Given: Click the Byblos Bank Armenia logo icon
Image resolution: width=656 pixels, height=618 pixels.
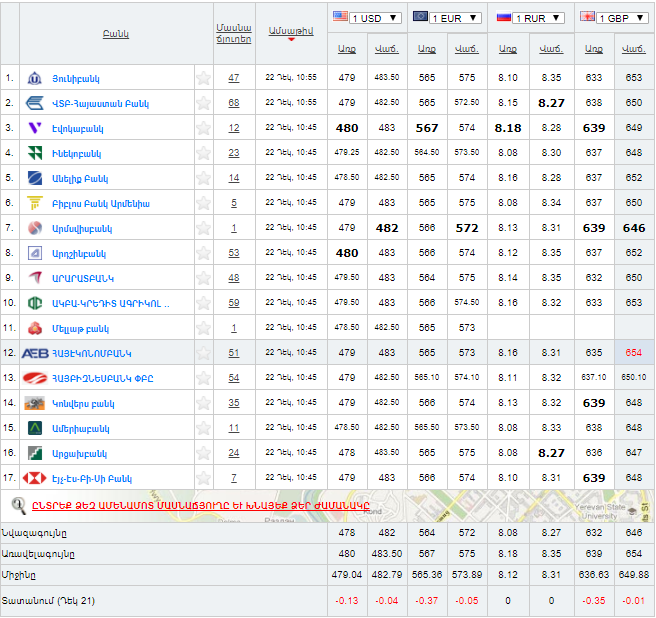Looking at the screenshot, I should coord(34,203).
